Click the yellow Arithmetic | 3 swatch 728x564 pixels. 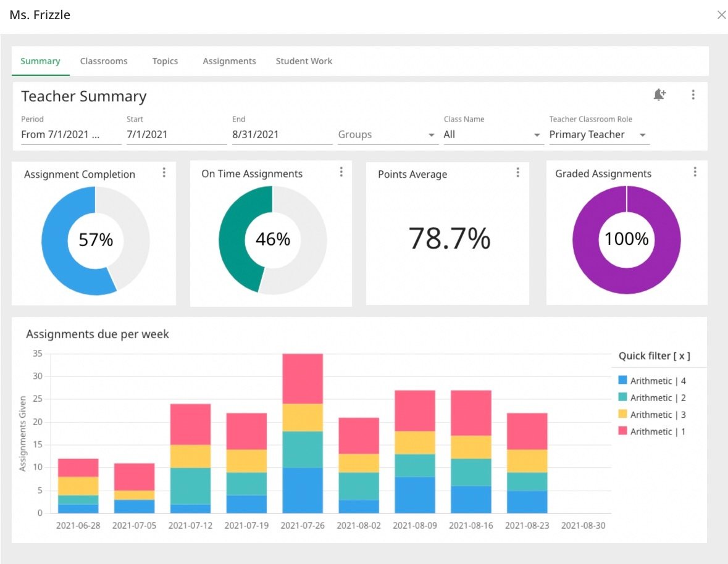coord(622,413)
